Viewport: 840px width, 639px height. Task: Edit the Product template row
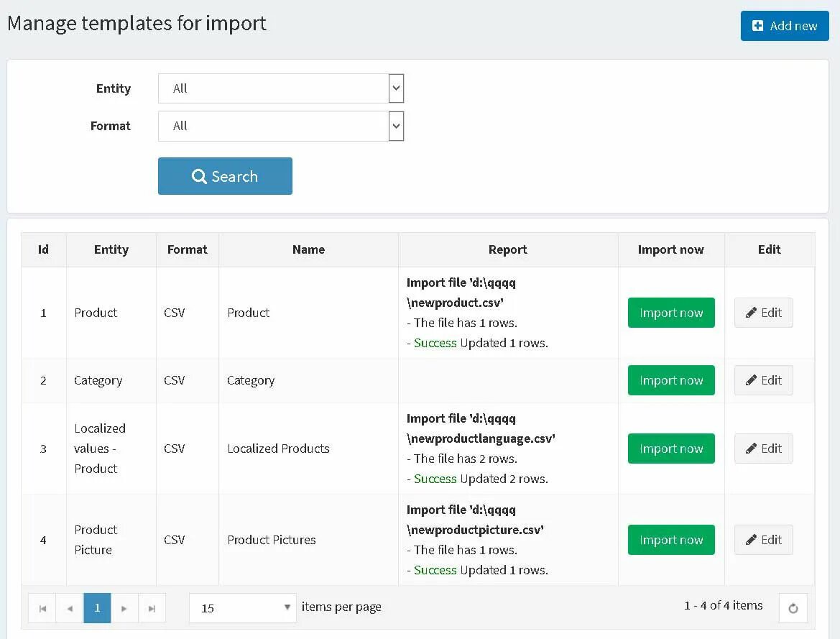[x=763, y=313]
